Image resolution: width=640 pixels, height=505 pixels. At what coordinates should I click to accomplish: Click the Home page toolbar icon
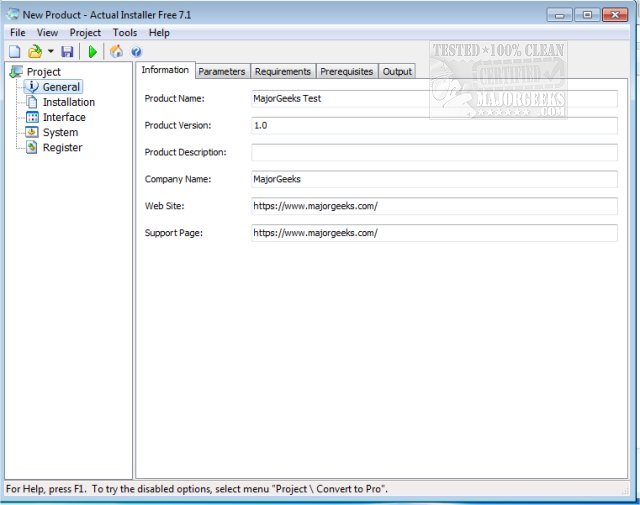(116, 51)
